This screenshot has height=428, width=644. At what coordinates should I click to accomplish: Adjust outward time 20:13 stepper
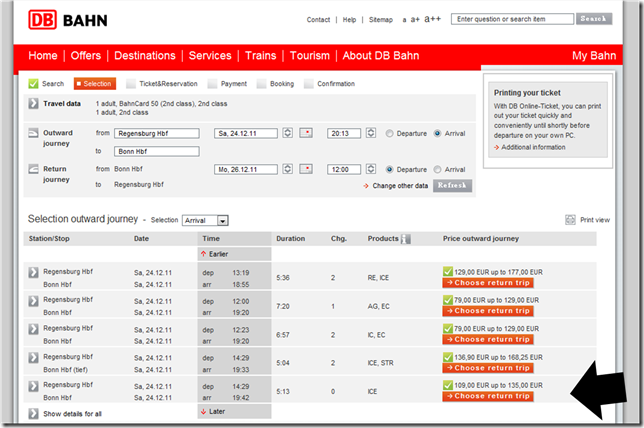[370, 133]
